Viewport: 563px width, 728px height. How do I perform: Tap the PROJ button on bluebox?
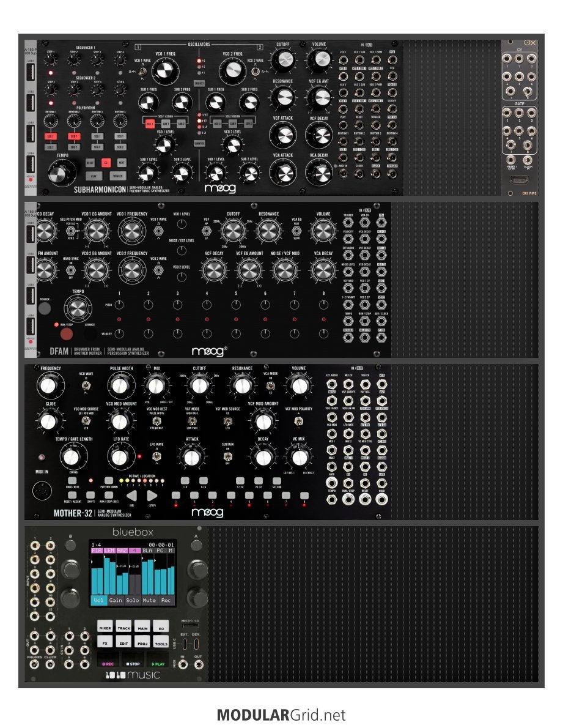[142, 642]
